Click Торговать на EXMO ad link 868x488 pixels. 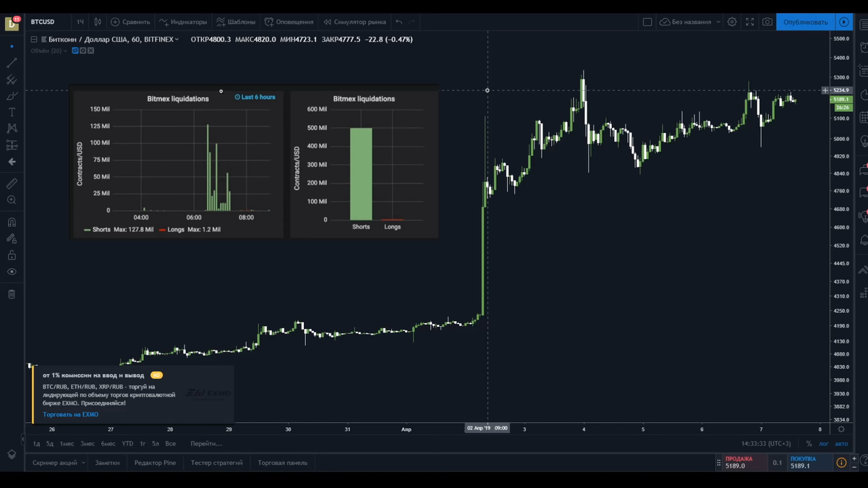click(70, 414)
